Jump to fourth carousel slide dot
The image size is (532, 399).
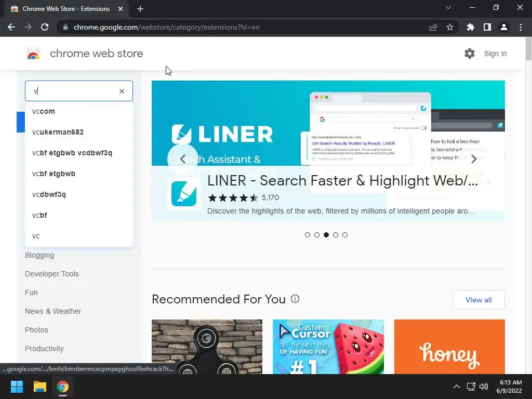click(336, 235)
